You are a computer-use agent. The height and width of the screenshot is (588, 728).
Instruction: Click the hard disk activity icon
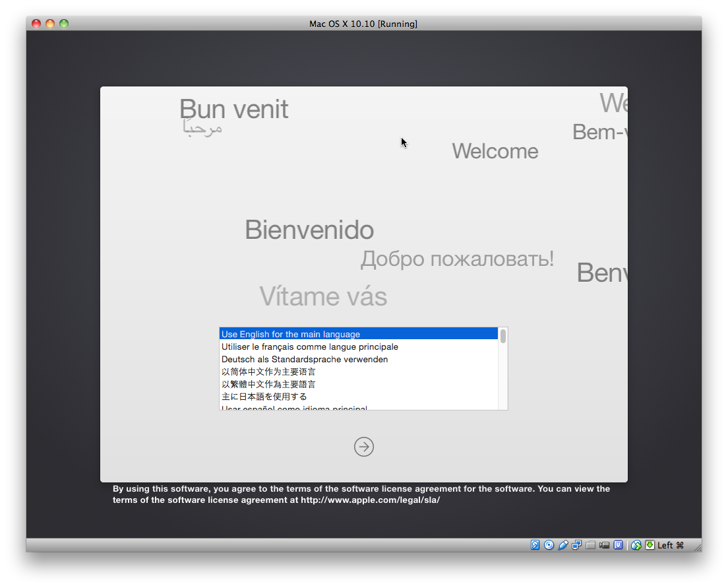click(535, 544)
